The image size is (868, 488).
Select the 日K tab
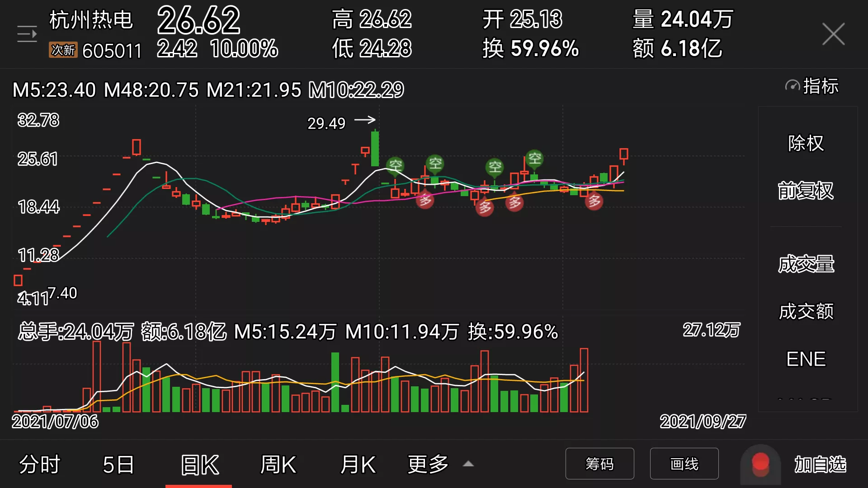199,465
